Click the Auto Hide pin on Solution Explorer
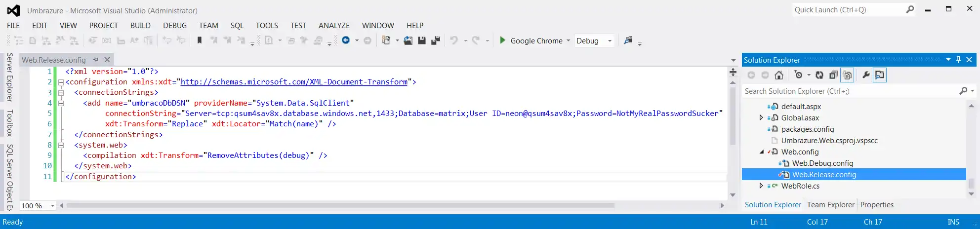Image resolution: width=980 pixels, height=229 pixels. click(x=958, y=60)
